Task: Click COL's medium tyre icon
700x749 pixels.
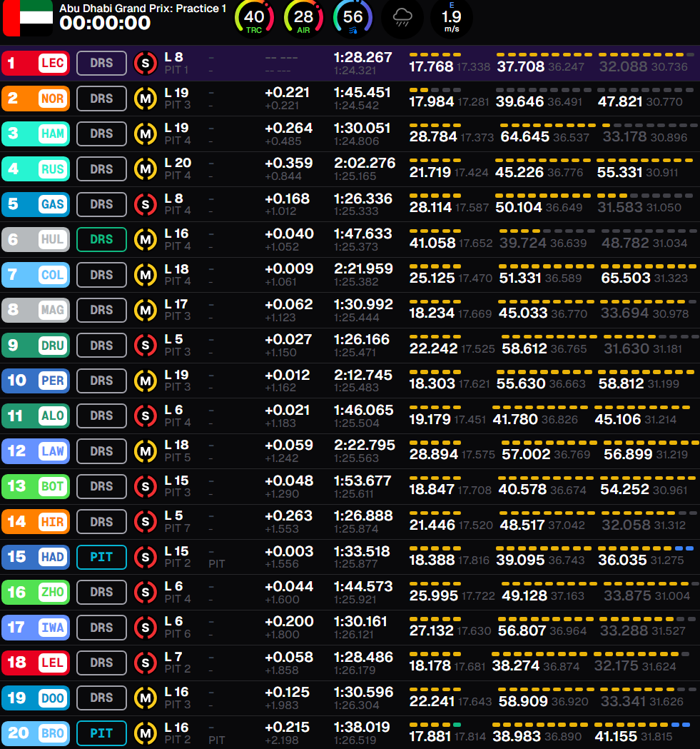Action: [146, 275]
